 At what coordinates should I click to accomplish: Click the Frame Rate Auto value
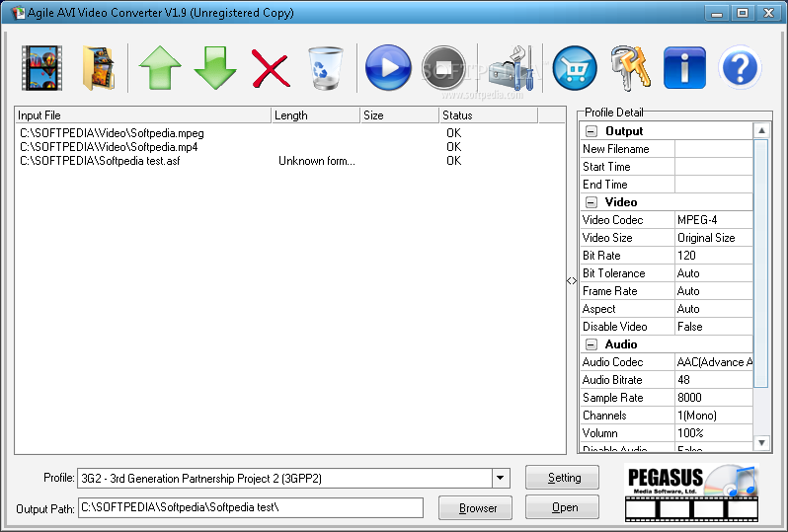click(x=714, y=291)
